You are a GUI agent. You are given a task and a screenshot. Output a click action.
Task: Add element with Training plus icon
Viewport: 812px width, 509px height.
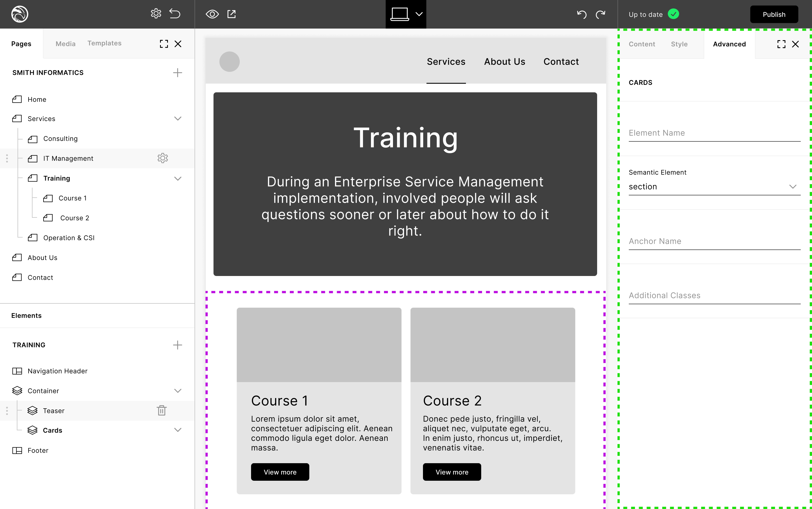(x=177, y=345)
